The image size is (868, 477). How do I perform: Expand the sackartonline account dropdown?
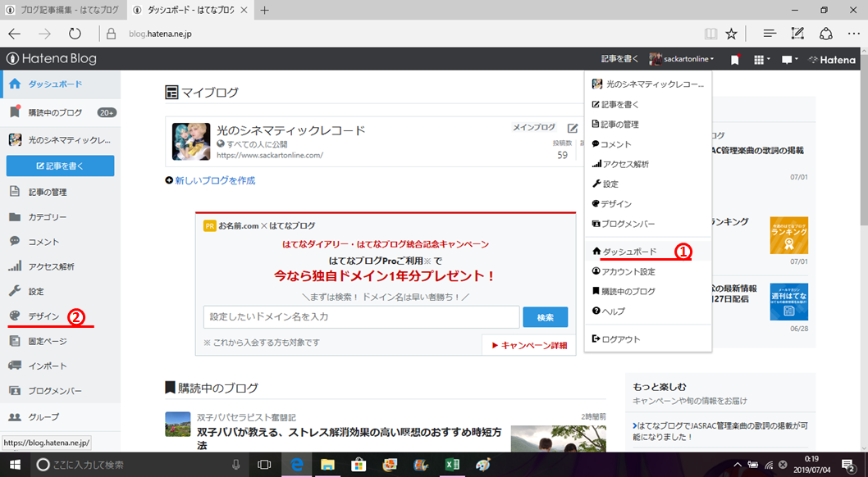(x=682, y=59)
